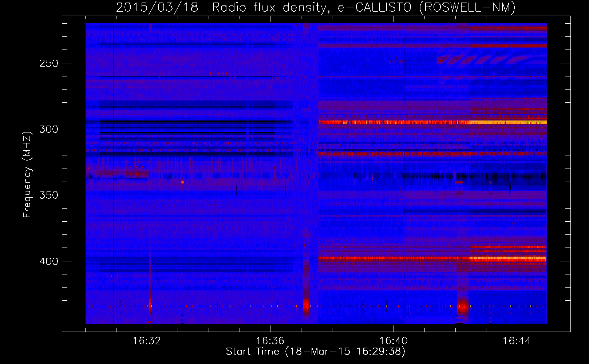Click the Start Time axis label
The width and height of the screenshot is (589, 364).
pos(316,351)
